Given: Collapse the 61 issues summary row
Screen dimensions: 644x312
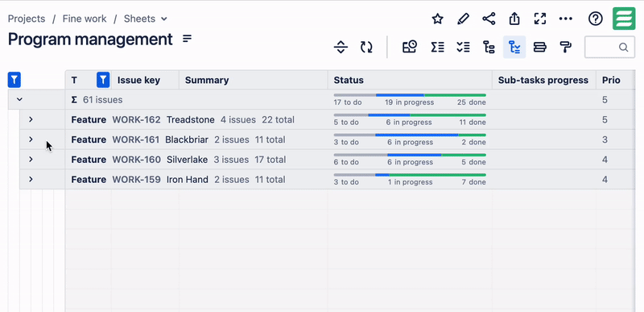Looking at the screenshot, I should tap(19, 99).
